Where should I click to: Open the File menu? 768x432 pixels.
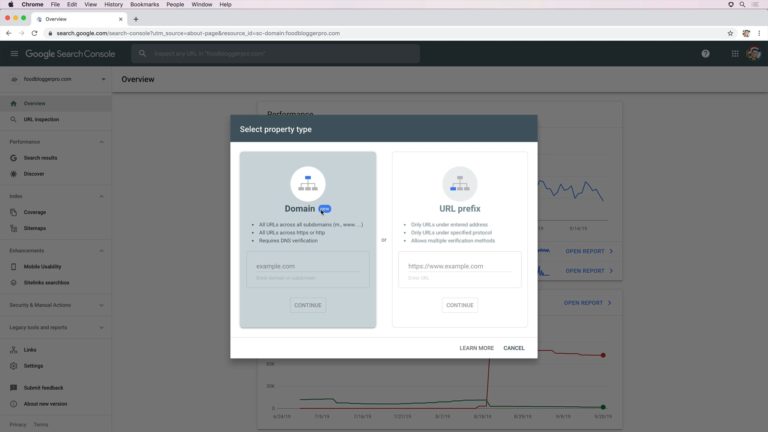pyautogui.click(x=55, y=4)
